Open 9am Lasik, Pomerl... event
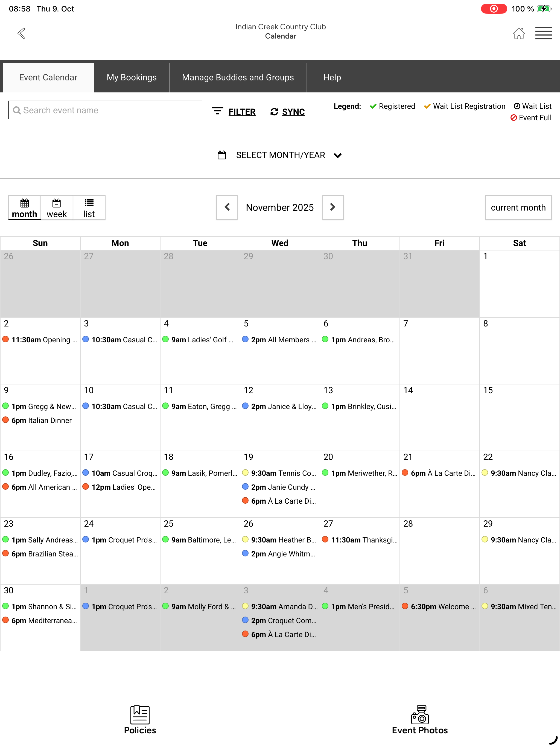The height and width of the screenshot is (747, 560). click(200, 473)
